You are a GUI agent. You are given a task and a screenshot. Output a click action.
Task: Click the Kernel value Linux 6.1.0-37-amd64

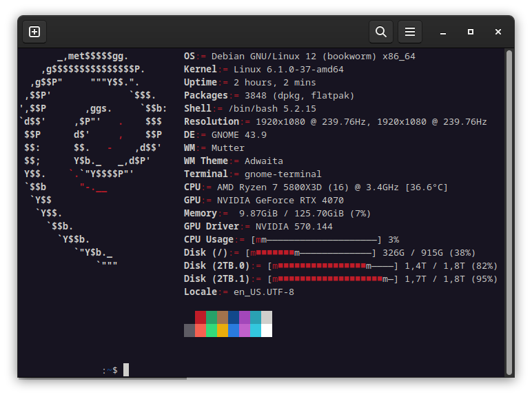(288, 70)
